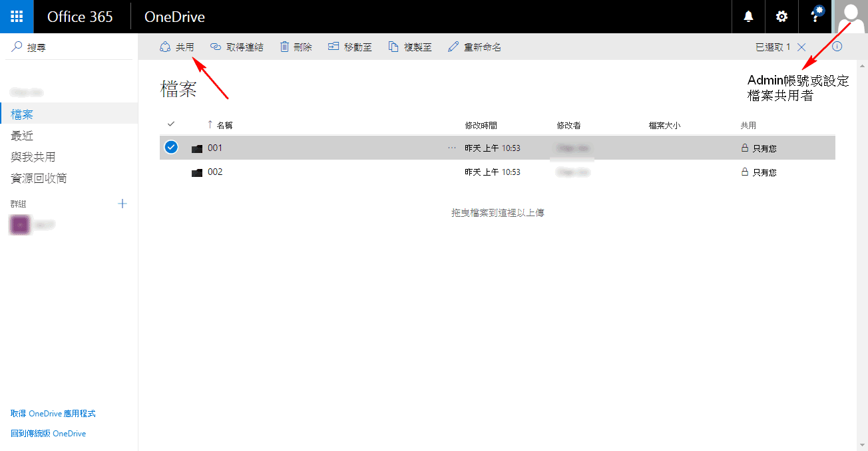Click 取得連結 get link button
The image size is (868, 451).
(237, 47)
